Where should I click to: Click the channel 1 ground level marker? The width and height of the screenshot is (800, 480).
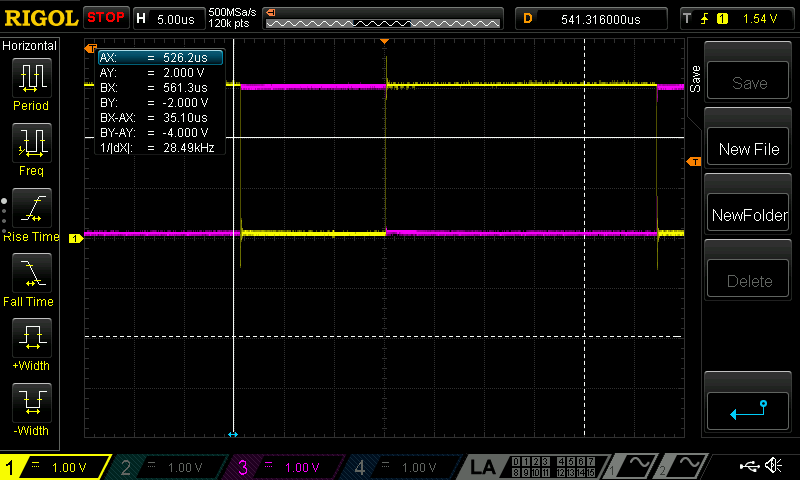[x=76, y=238]
